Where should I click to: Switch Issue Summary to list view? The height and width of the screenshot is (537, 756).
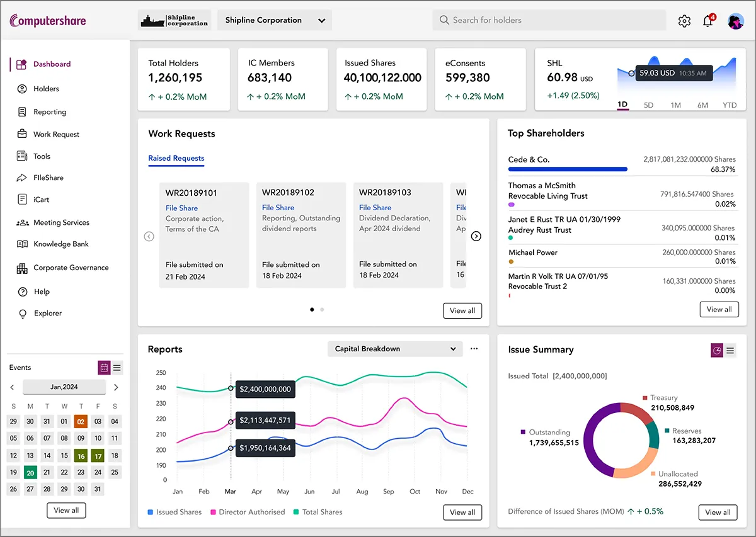tap(731, 350)
